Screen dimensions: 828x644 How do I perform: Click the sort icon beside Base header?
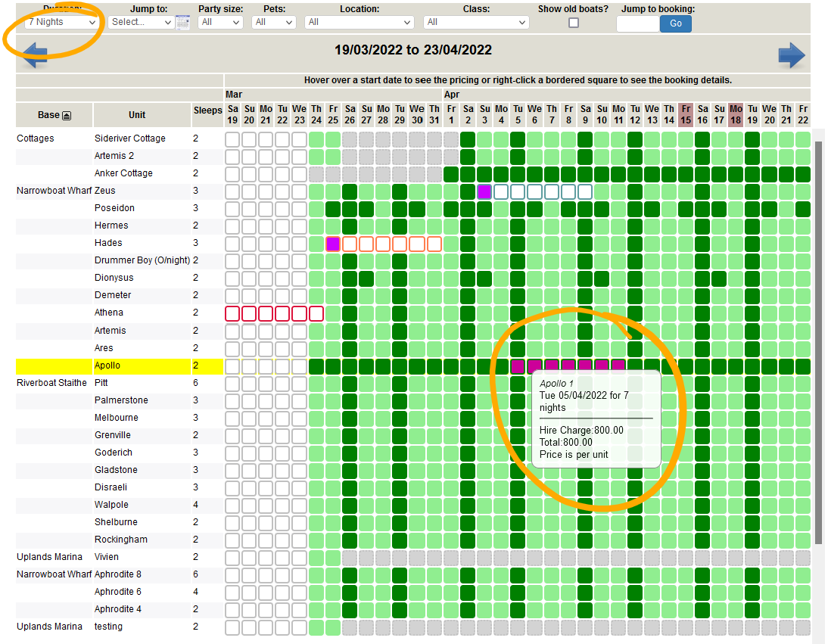point(67,116)
